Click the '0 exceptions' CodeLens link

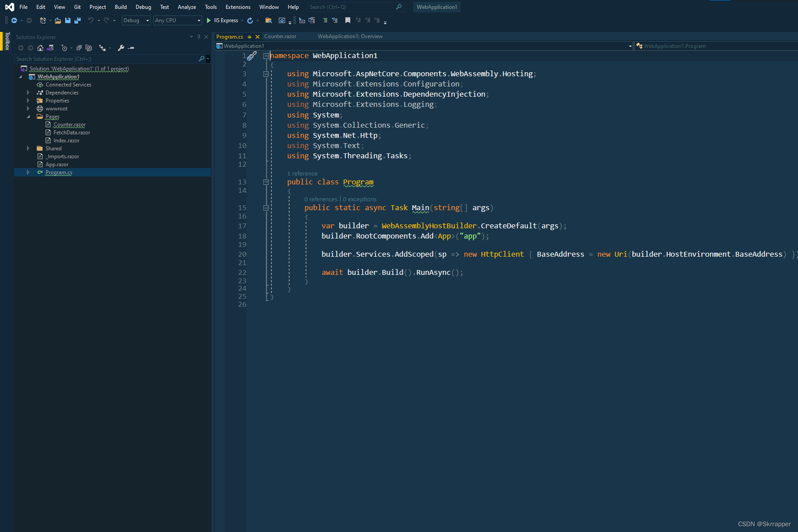[x=360, y=199]
